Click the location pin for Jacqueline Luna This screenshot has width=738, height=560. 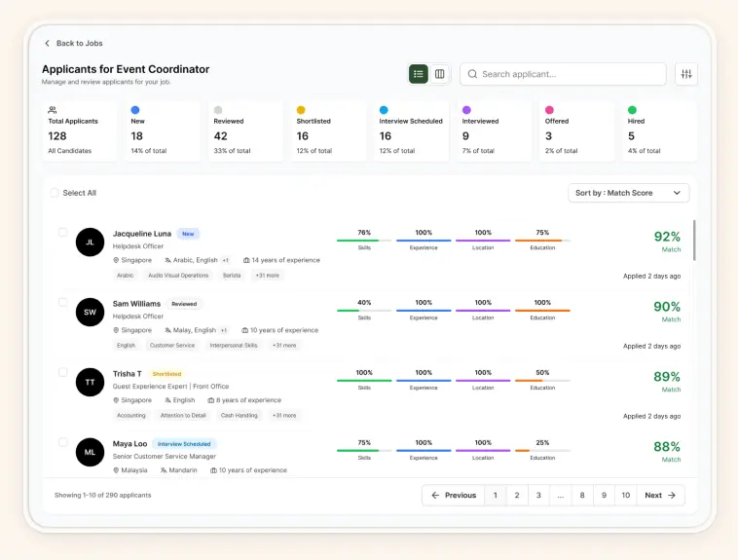click(x=116, y=260)
